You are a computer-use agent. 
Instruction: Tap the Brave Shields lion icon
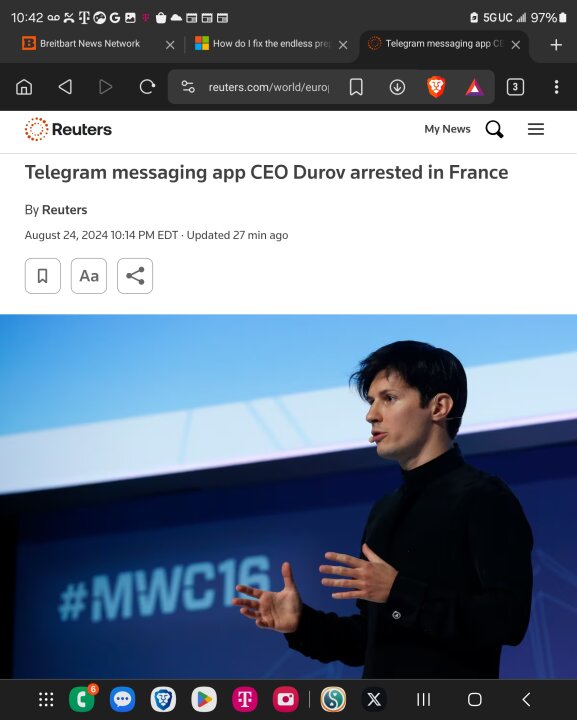click(x=436, y=87)
